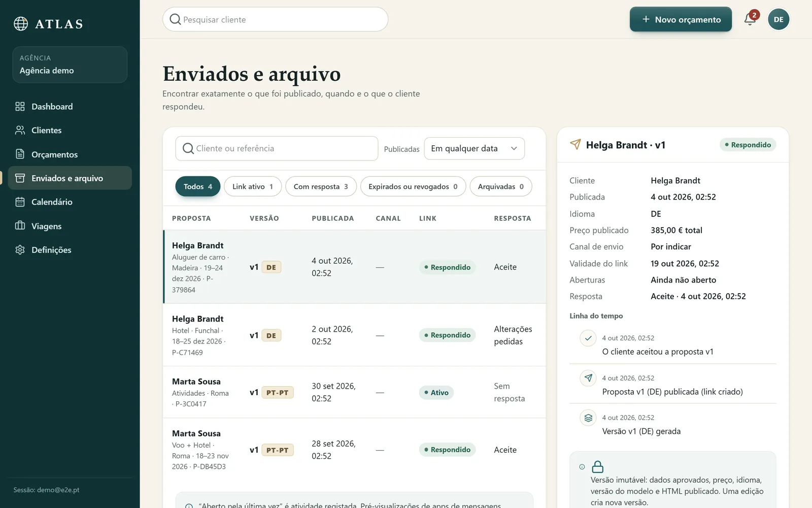Click the Alterações pedidas response cell
This screenshot has width=812, height=508.
[x=513, y=335]
